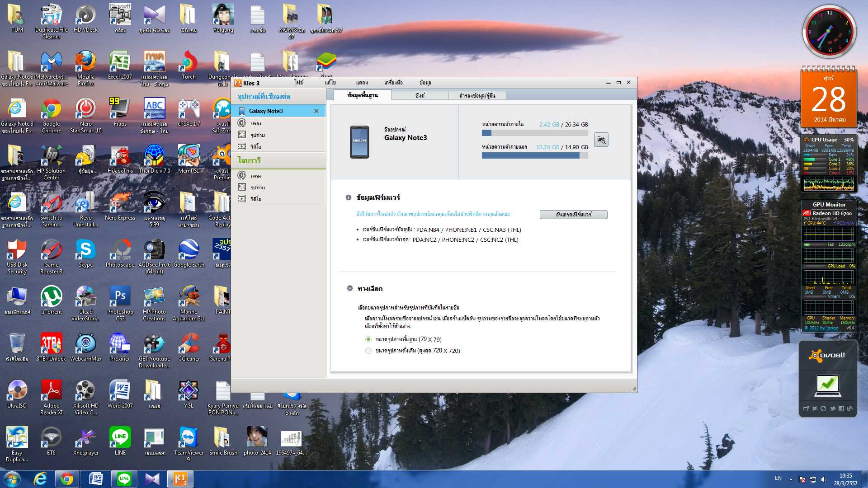Open the library photos section

[257, 188]
